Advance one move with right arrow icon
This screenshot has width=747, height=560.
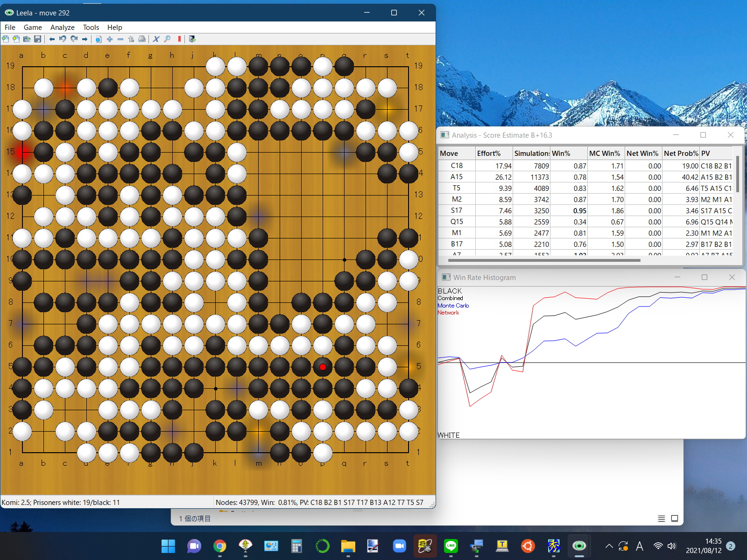[x=85, y=39]
